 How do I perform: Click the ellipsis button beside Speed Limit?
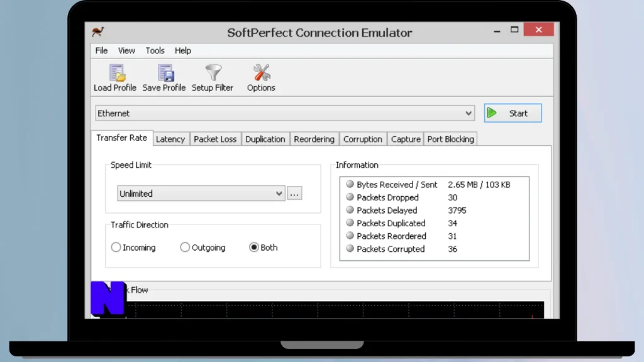pos(294,194)
